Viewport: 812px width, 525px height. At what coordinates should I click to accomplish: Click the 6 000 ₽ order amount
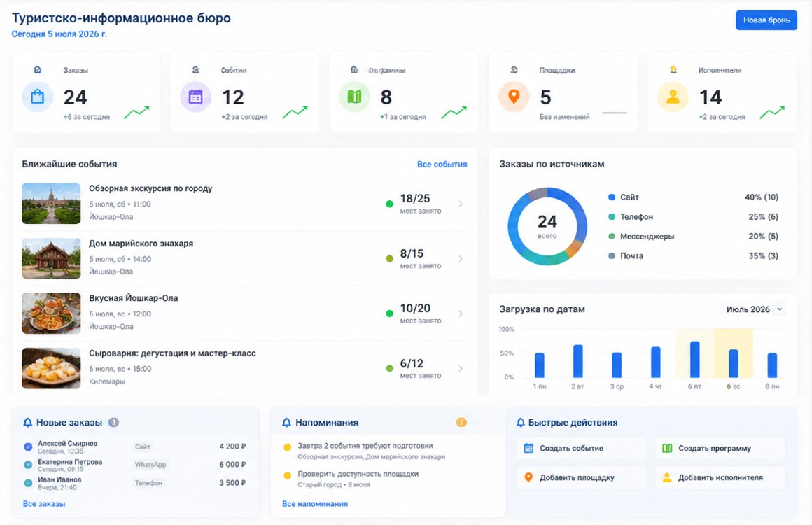point(232,464)
